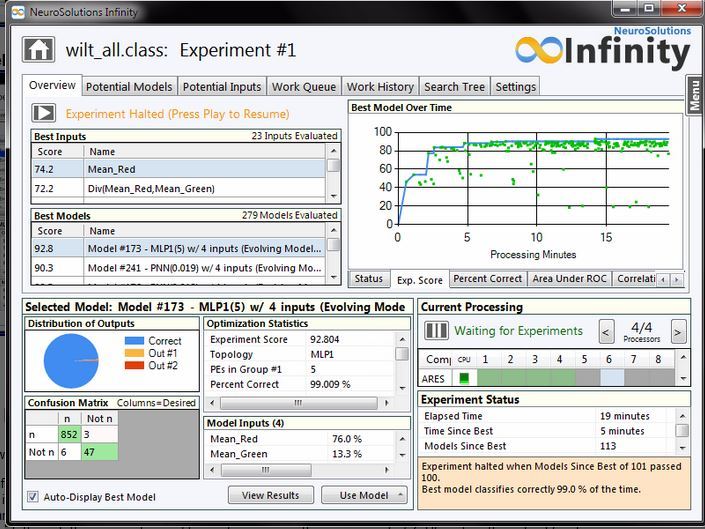
Task: Toggle Auto-Display Best Model checkbox
Action: pyautogui.click(x=34, y=497)
